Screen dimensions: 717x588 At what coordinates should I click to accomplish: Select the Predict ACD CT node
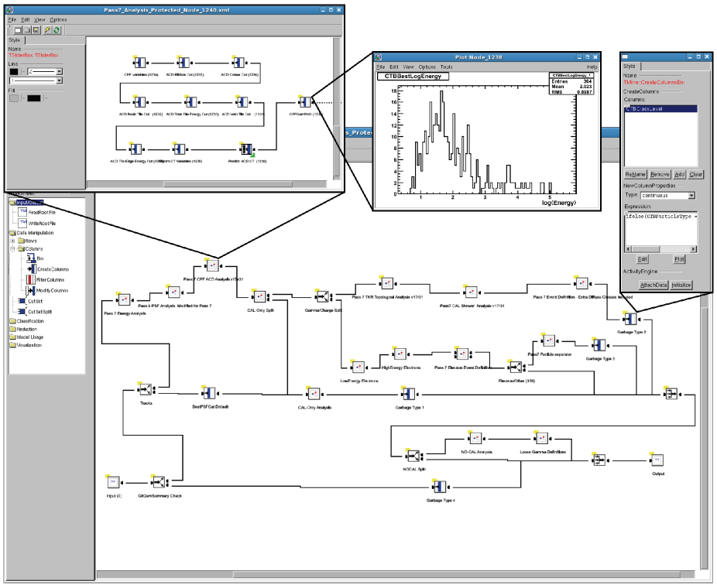point(246,149)
